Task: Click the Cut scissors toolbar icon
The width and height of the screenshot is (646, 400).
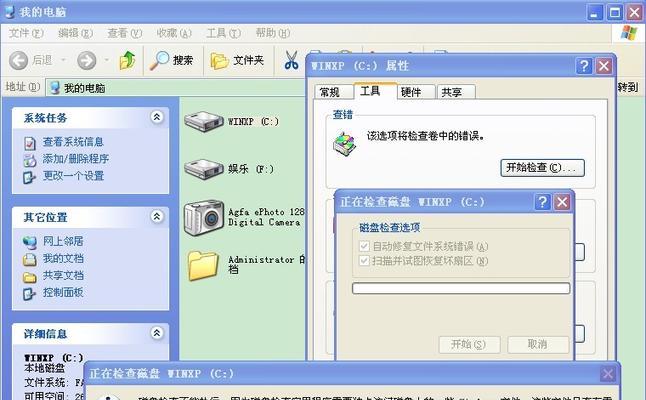Action: [x=292, y=60]
